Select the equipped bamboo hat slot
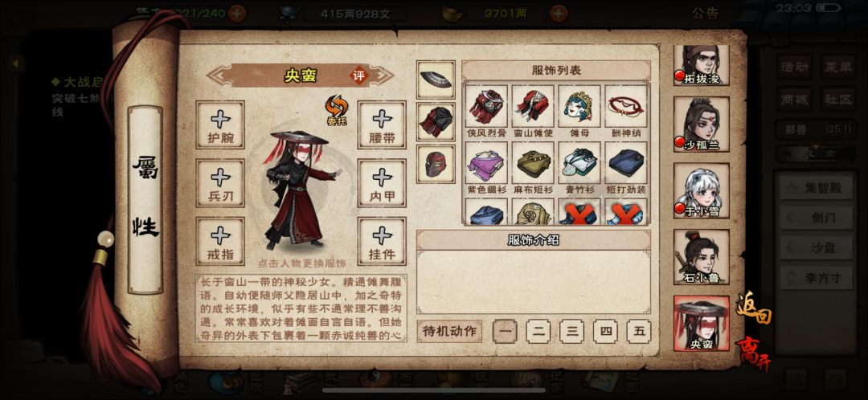Viewport: 868px width, 400px height. [x=436, y=80]
